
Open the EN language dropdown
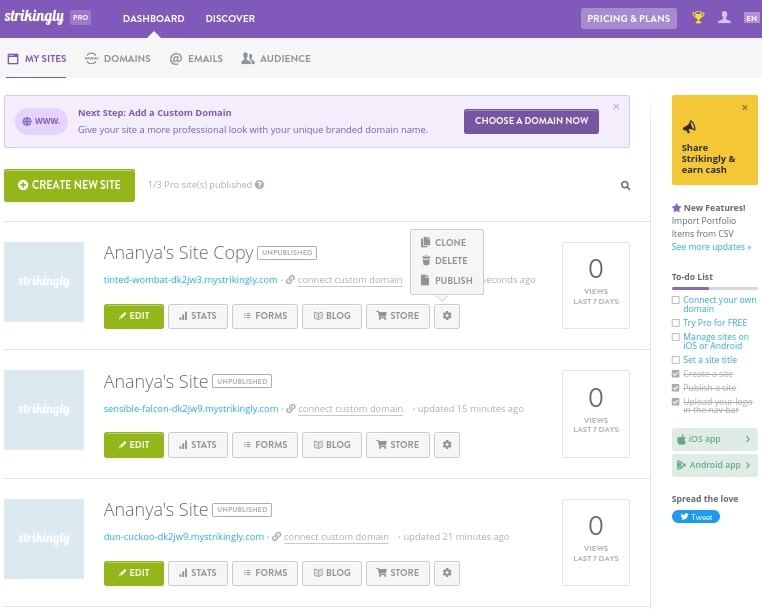[x=751, y=18]
